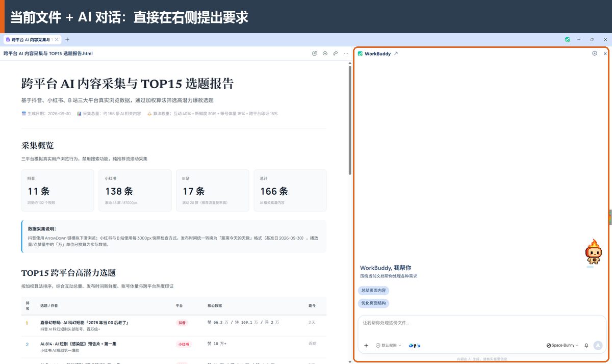
Task: Click the bell notification icon in chat box
Action: coord(586,345)
